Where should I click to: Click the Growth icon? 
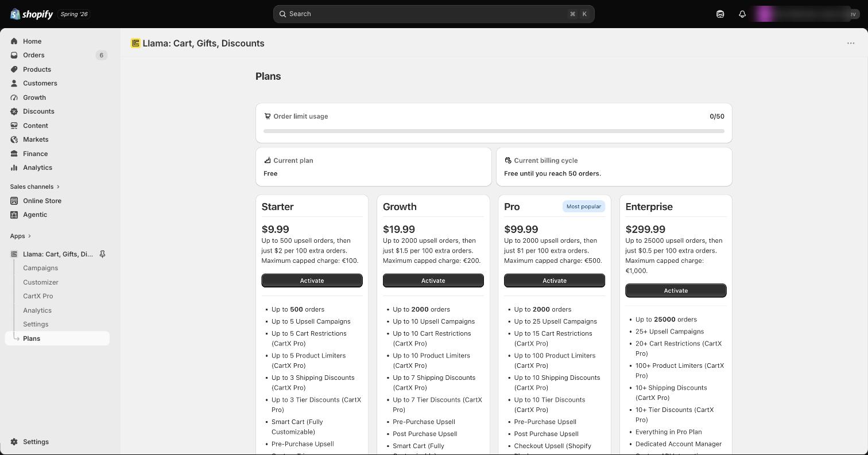click(x=14, y=98)
